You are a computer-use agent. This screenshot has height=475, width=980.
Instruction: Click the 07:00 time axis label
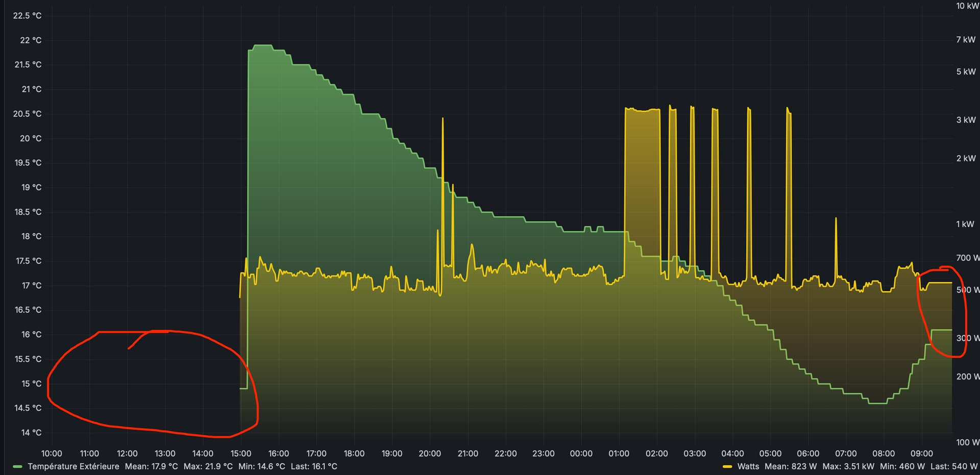coord(846,454)
